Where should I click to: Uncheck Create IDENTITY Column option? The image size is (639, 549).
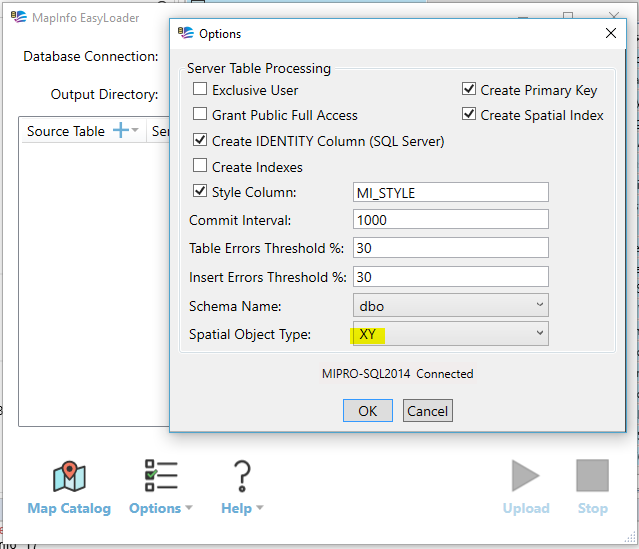pyautogui.click(x=200, y=141)
